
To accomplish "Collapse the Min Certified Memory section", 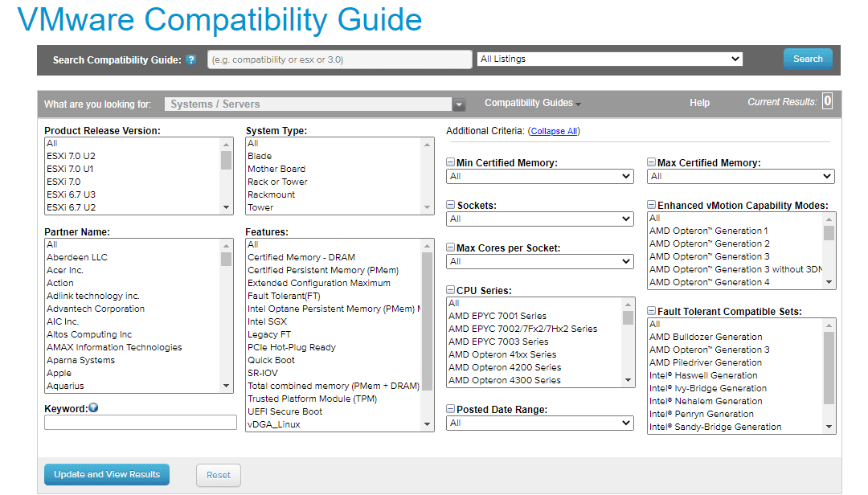I will coord(451,162).
